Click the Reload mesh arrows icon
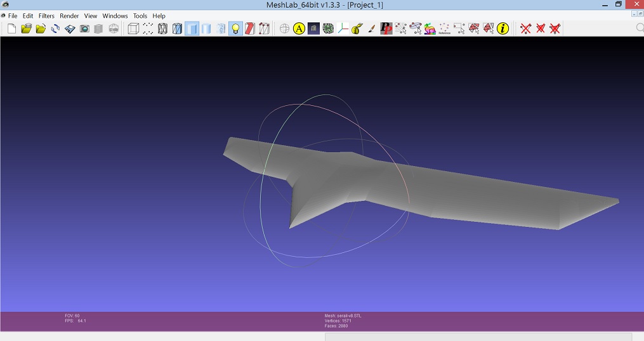This screenshot has width=644, height=341. [55, 29]
